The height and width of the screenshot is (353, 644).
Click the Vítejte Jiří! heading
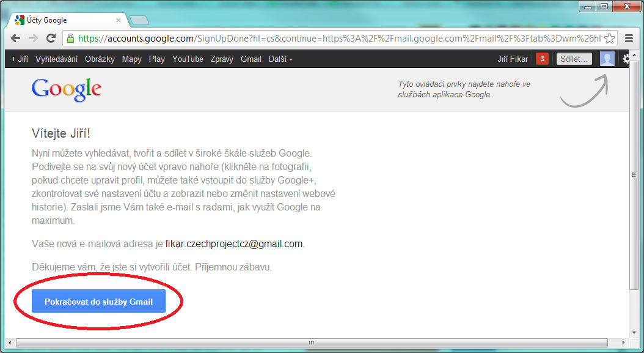click(60, 133)
